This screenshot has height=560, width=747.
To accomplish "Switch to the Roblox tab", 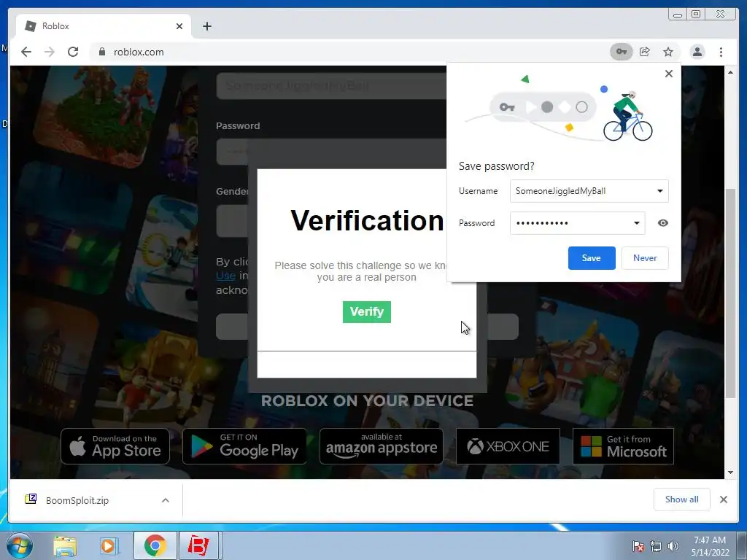I will click(x=104, y=26).
